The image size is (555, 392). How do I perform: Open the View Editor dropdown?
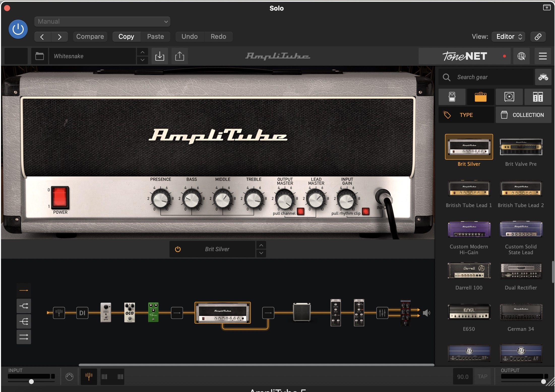pyautogui.click(x=509, y=37)
